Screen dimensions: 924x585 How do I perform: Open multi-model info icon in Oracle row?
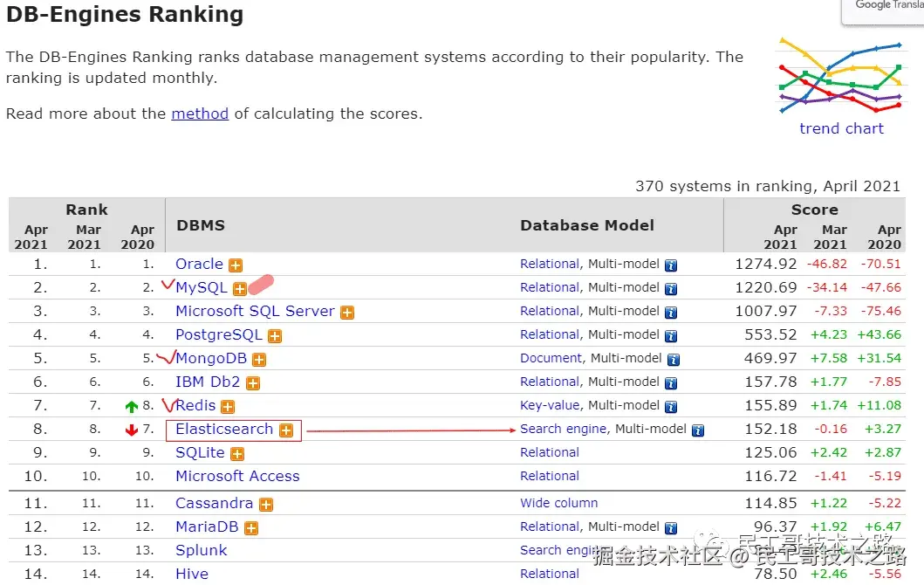pos(671,265)
